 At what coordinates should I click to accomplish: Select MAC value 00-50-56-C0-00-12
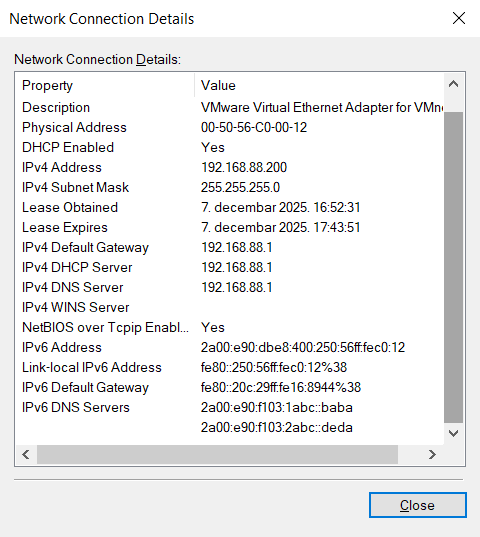click(254, 127)
